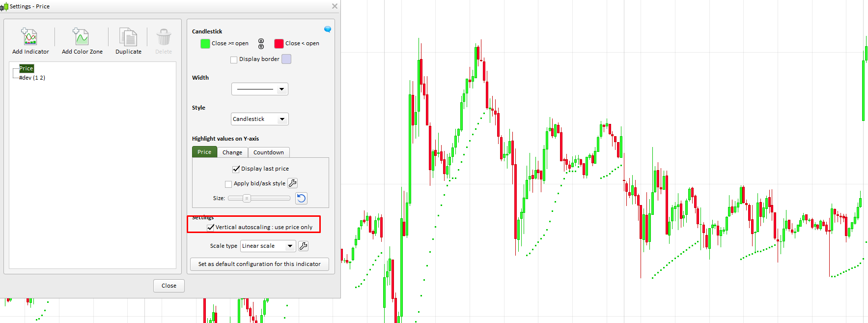Image resolution: width=868 pixels, height=323 pixels.
Task: Toggle Vertical autoscaling use price only
Action: pos(210,227)
